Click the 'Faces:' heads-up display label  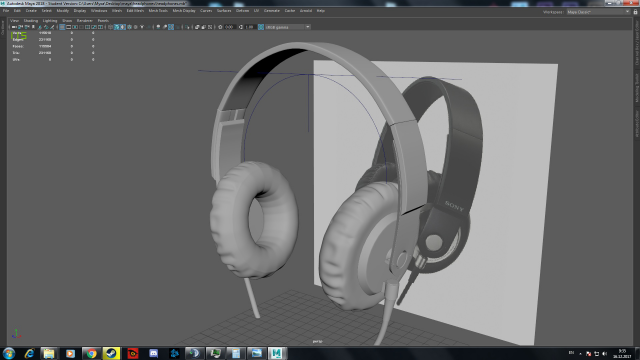tap(18, 46)
